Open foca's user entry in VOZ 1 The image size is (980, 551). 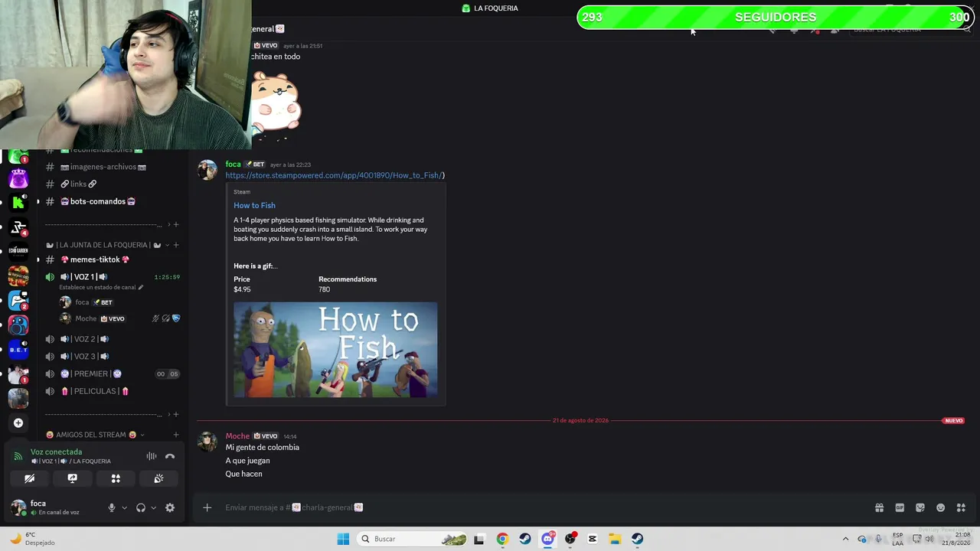click(x=119, y=302)
